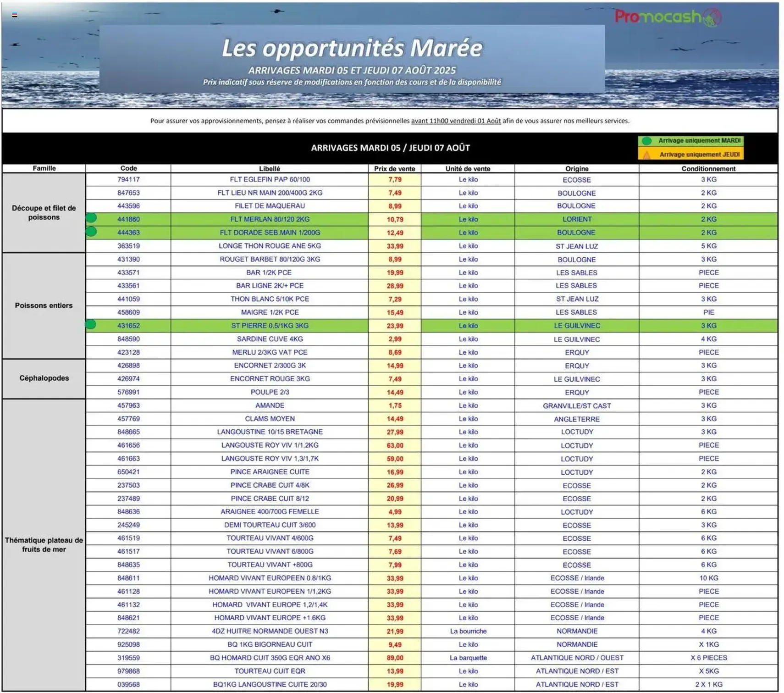Click 'AMANDE' label

coord(270,405)
